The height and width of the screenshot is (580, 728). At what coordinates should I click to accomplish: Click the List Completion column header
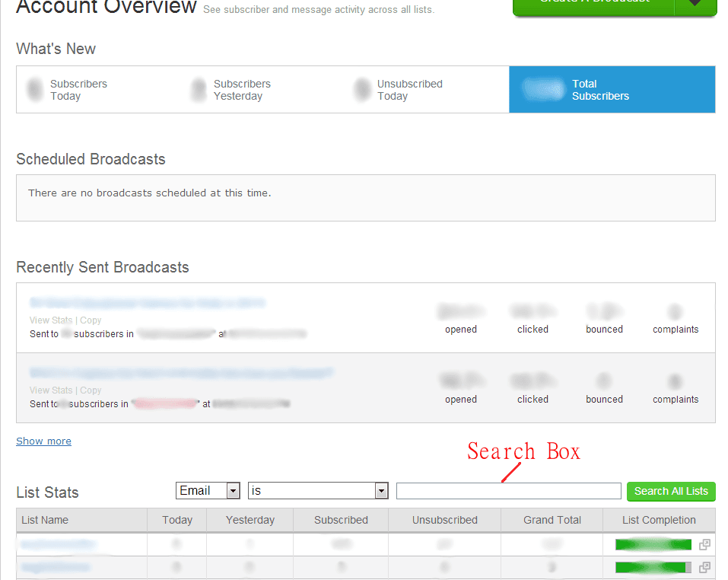659,520
